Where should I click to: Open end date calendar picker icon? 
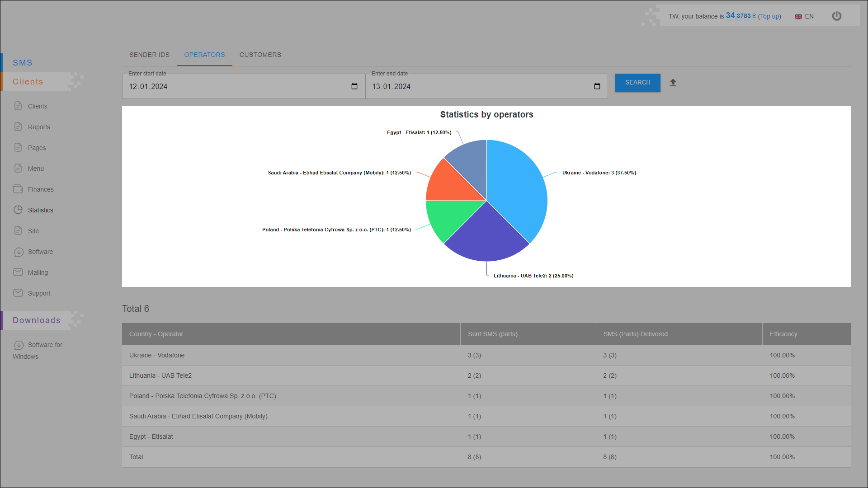pos(597,86)
